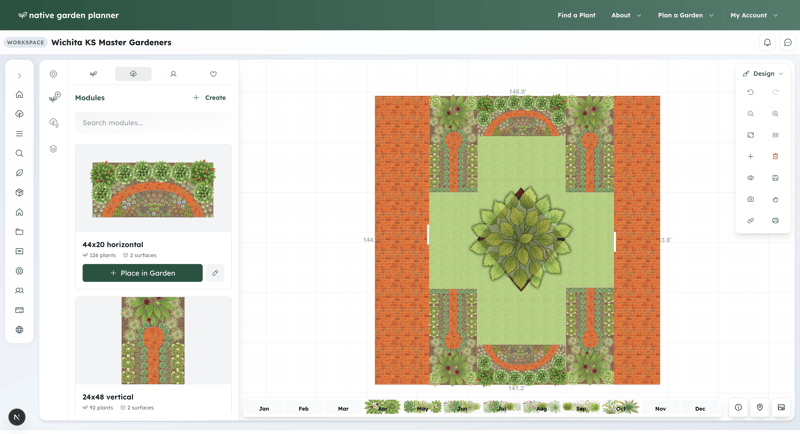Click the undo arrow in Design toolbar
Image resolution: width=800 pixels, height=434 pixels.
point(750,92)
